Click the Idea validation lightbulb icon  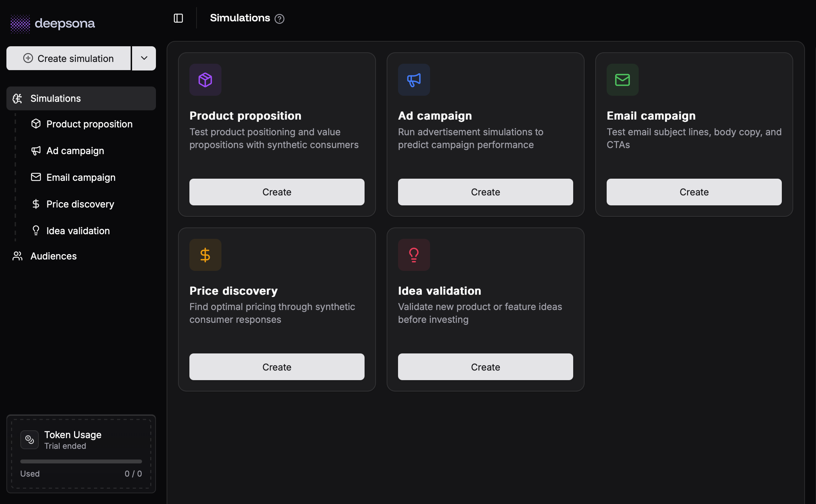[414, 254]
